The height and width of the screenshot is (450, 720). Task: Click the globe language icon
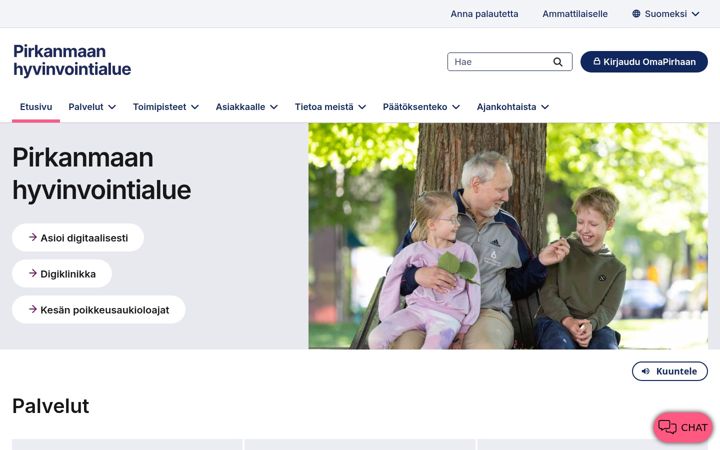(x=636, y=14)
